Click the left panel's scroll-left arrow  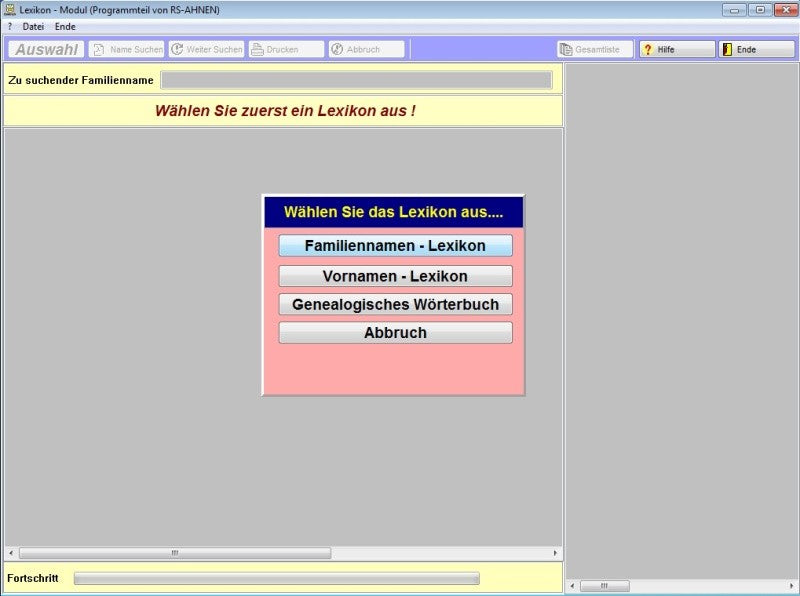pyautogui.click(x=11, y=553)
